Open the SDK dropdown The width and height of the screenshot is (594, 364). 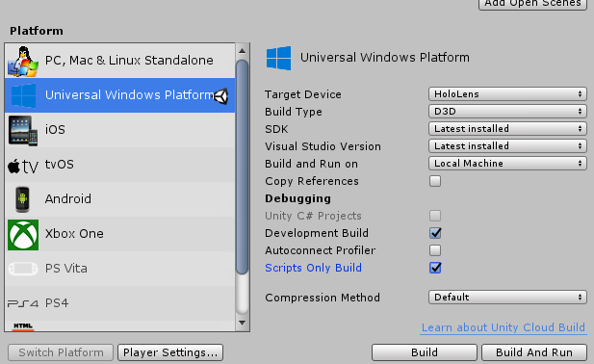(507, 129)
